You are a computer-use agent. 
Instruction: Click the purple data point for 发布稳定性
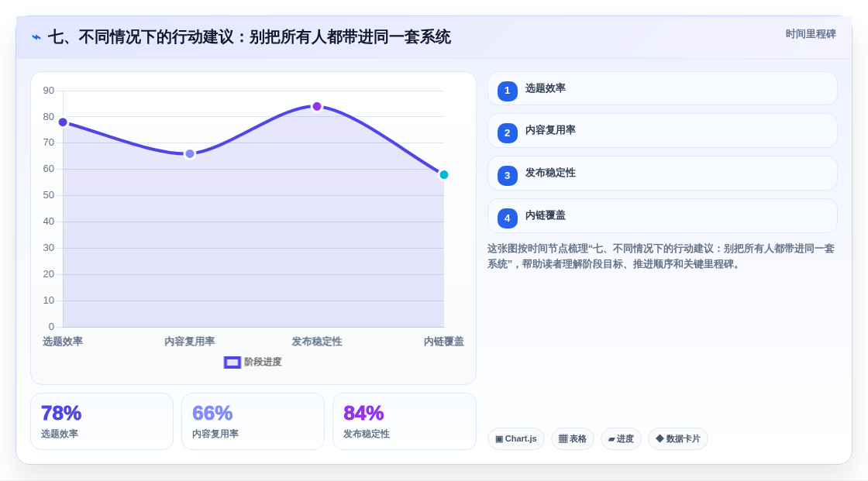tap(317, 106)
